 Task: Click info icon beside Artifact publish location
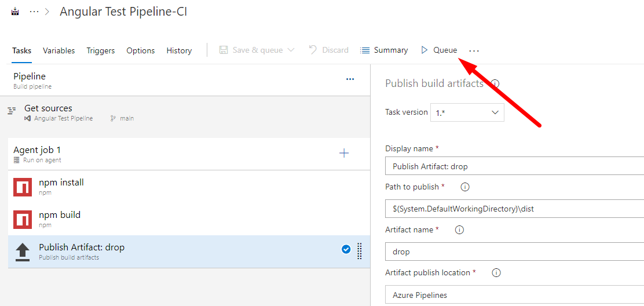click(x=496, y=273)
